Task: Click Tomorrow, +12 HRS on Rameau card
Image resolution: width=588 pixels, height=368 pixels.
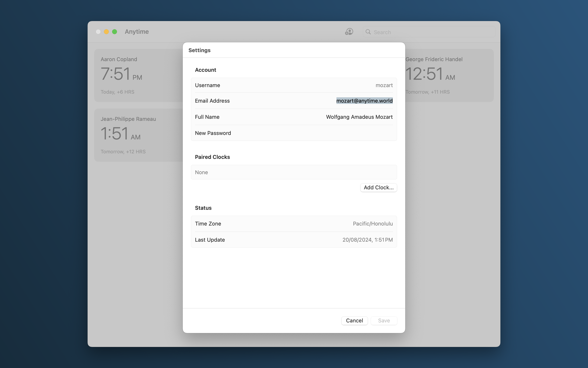Action: 123,152
